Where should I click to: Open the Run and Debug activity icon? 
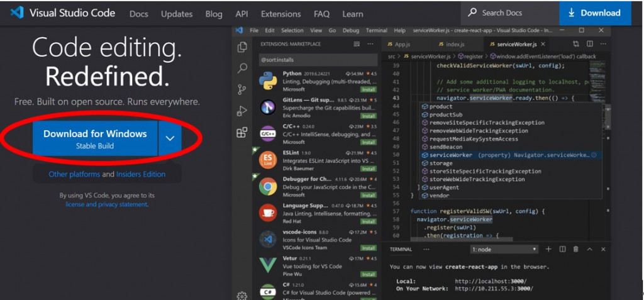(242, 111)
